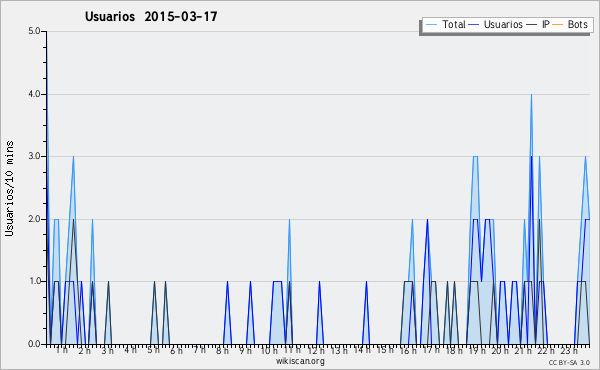Click the chart title Usuarios 2015-03-17
Viewport: 600px width, 370px height.
151,16
